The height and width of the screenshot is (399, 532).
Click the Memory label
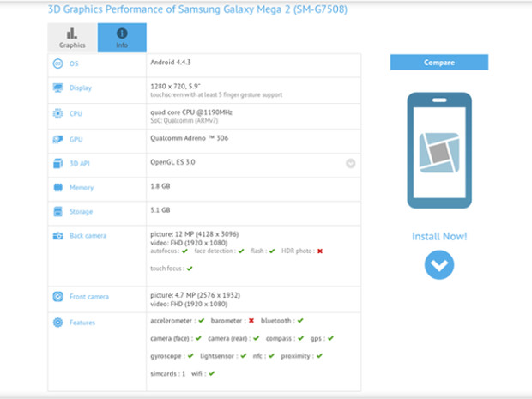(x=82, y=188)
